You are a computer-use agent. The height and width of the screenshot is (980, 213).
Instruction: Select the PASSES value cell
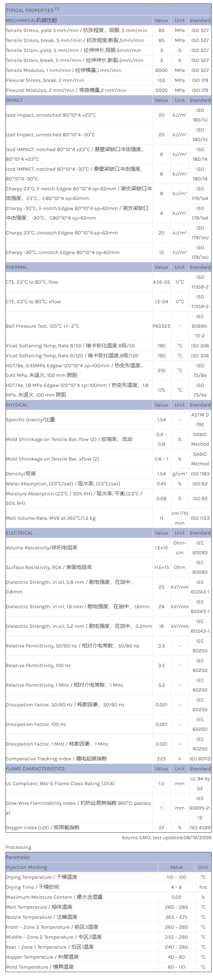pos(161,326)
